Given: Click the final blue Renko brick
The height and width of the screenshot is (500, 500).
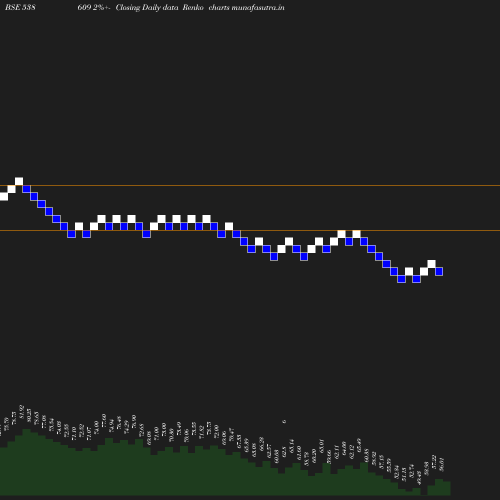Looking at the screenshot, I should 439,271.
